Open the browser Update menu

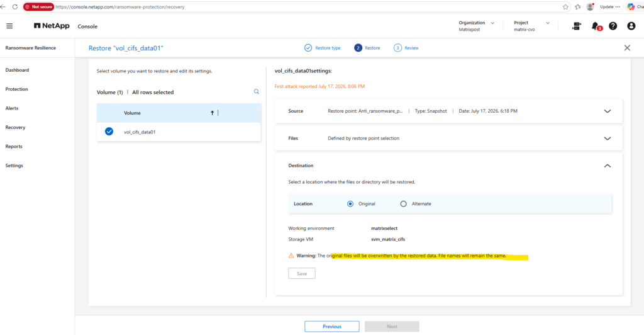(610, 6)
